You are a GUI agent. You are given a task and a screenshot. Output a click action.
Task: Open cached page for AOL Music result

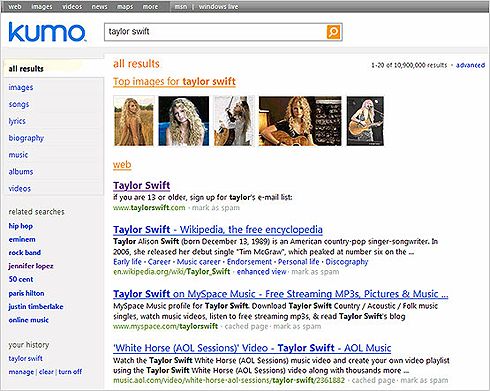[373, 380]
